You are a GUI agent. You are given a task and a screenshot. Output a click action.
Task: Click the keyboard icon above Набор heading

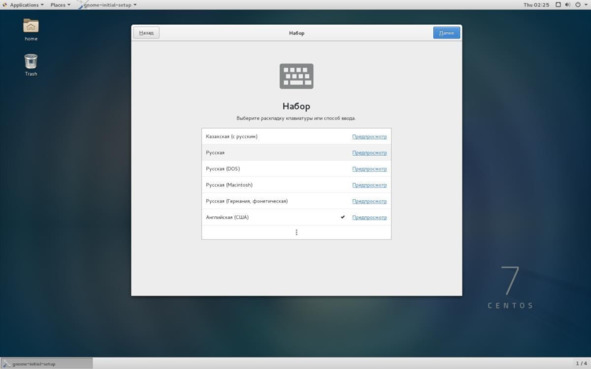(x=296, y=76)
